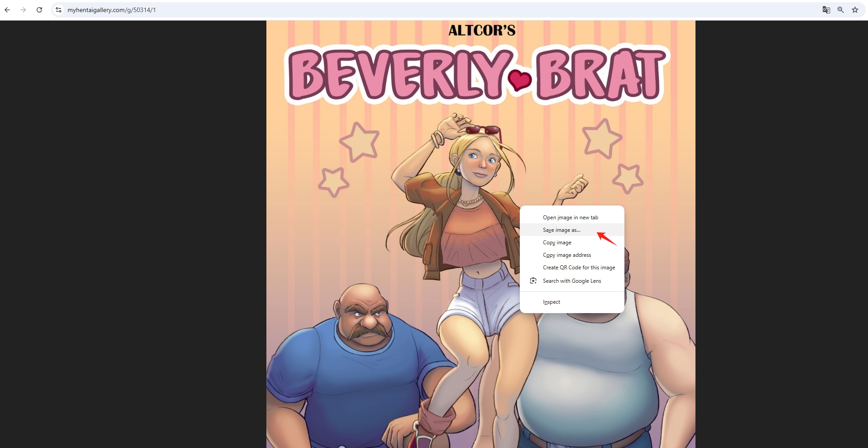
Task: Click the Google Lens icon in context menu
Action: (x=533, y=281)
